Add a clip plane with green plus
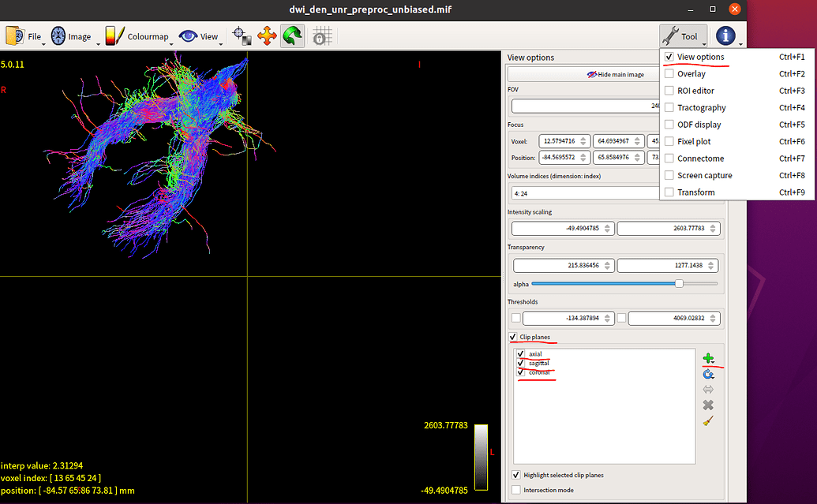This screenshot has width=817, height=504. click(708, 359)
